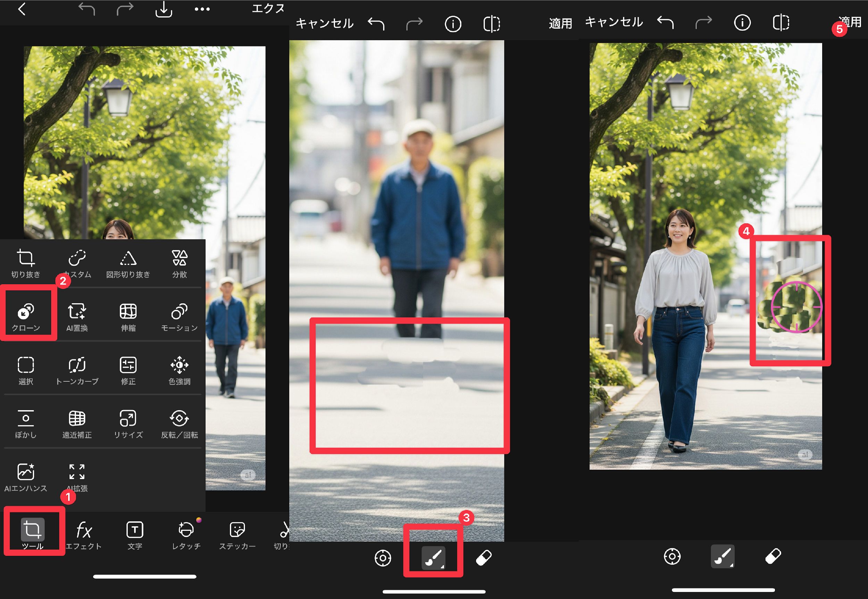Image resolution: width=868 pixels, height=599 pixels.
Task: Open the トーンカーブ tone curve tool
Action: [77, 371]
